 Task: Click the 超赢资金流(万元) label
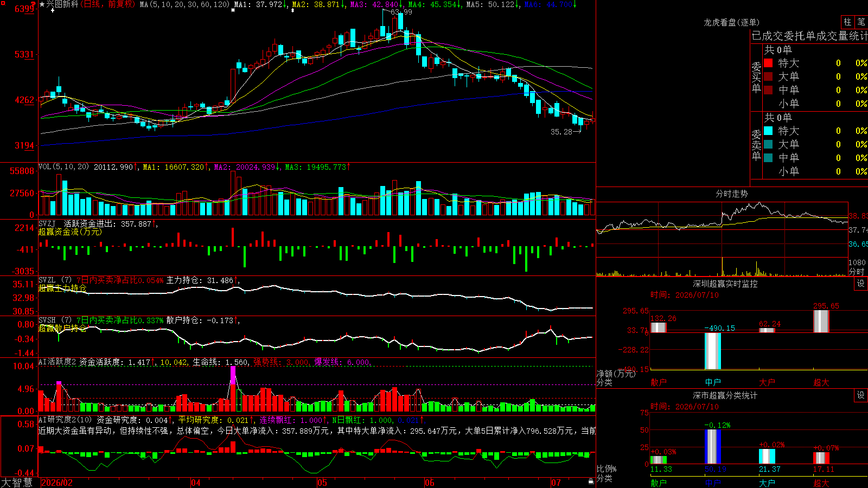click(70, 232)
